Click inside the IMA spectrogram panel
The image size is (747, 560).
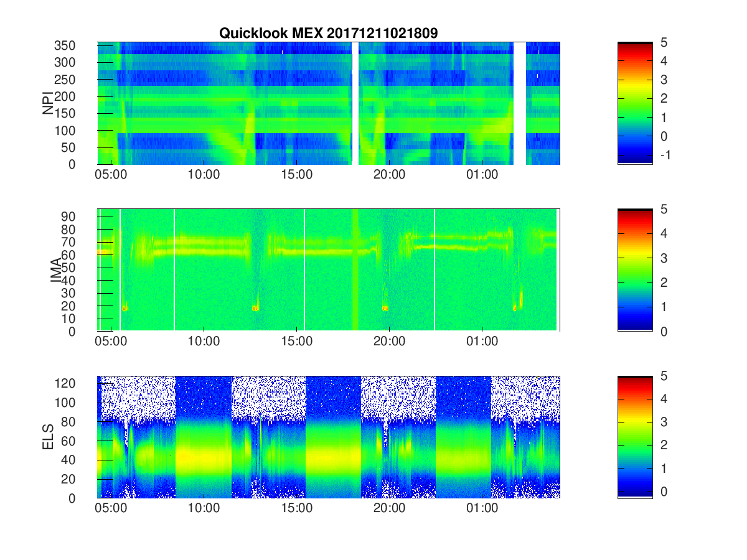tap(328, 270)
